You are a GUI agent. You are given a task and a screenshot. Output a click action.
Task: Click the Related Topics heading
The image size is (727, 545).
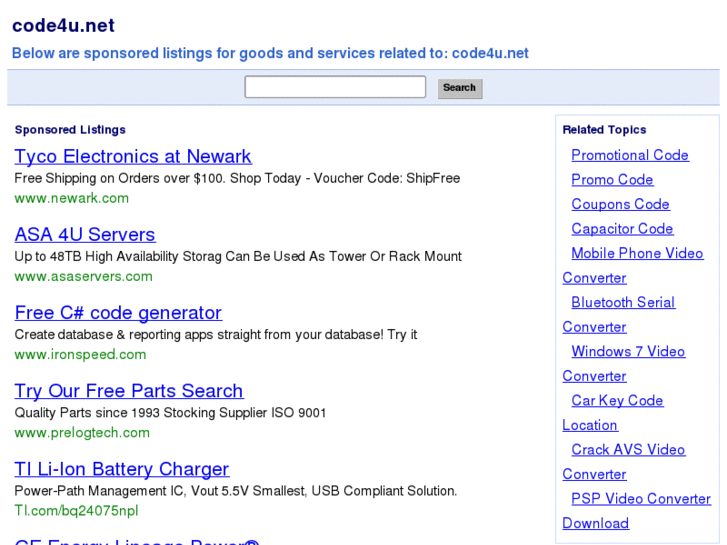604,130
